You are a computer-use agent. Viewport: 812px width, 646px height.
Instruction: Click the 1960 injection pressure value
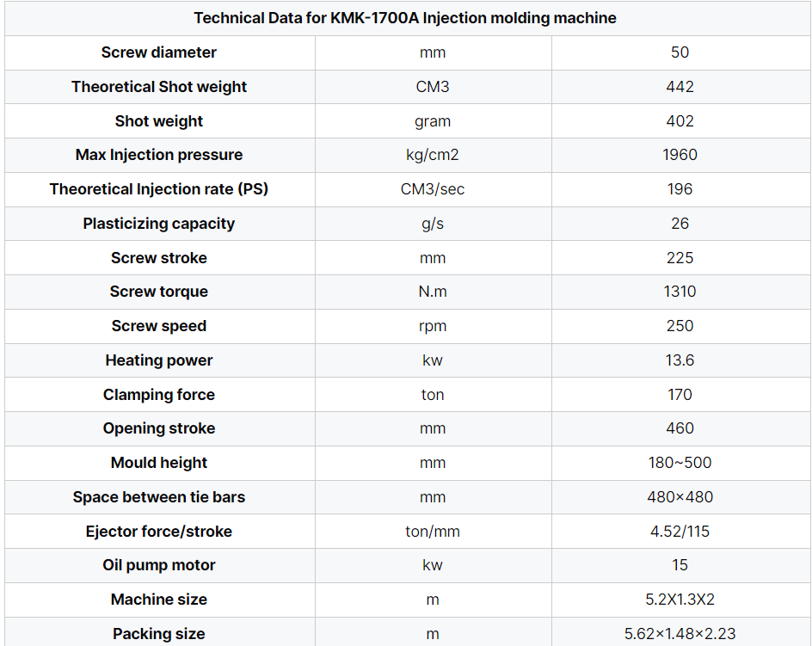(x=680, y=155)
